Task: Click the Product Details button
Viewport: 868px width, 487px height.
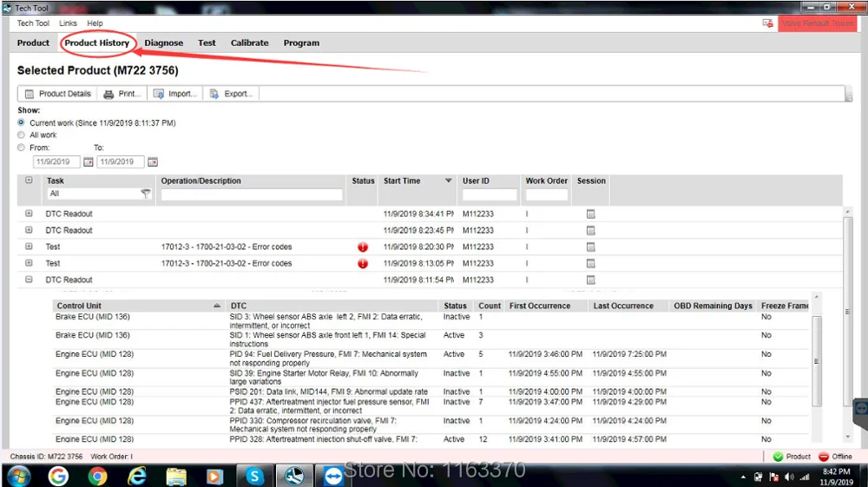Action: tap(57, 94)
